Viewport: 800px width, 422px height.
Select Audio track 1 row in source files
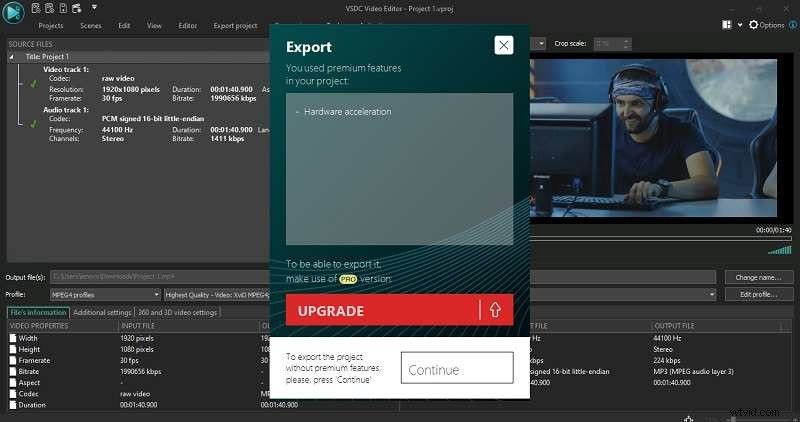pyautogui.click(x=66, y=109)
